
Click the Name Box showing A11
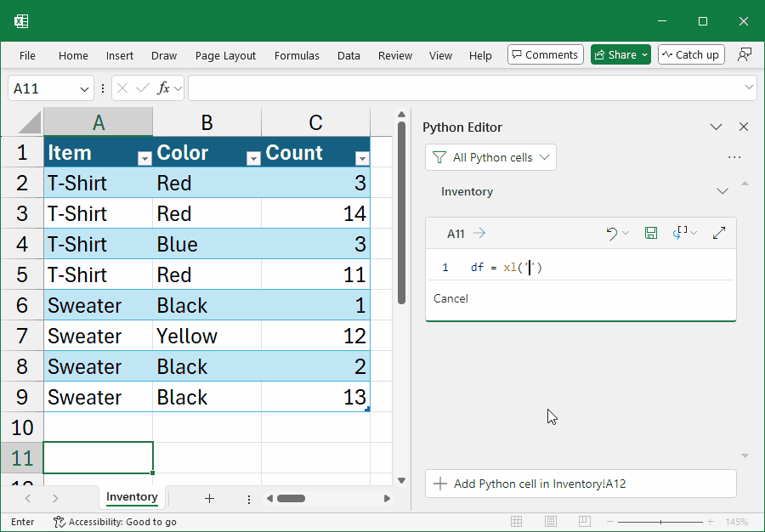tap(44, 88)
